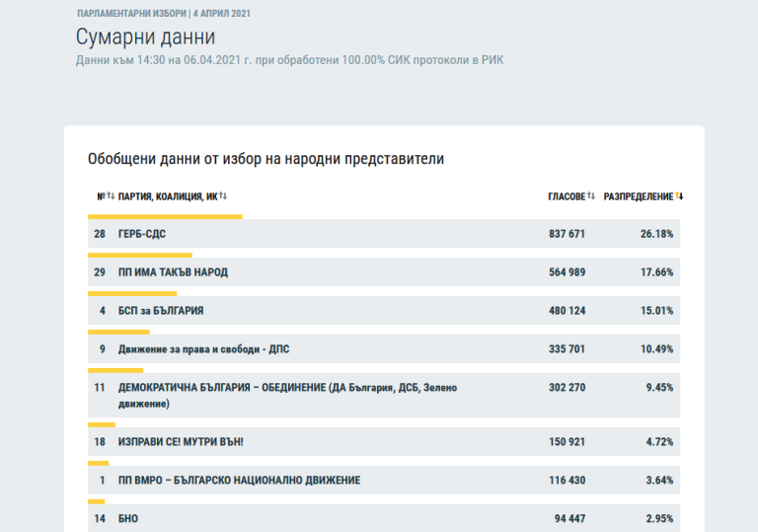Select the ГЕРБ-СДС row name
758x532 pixels.
[x=142, y=234]
